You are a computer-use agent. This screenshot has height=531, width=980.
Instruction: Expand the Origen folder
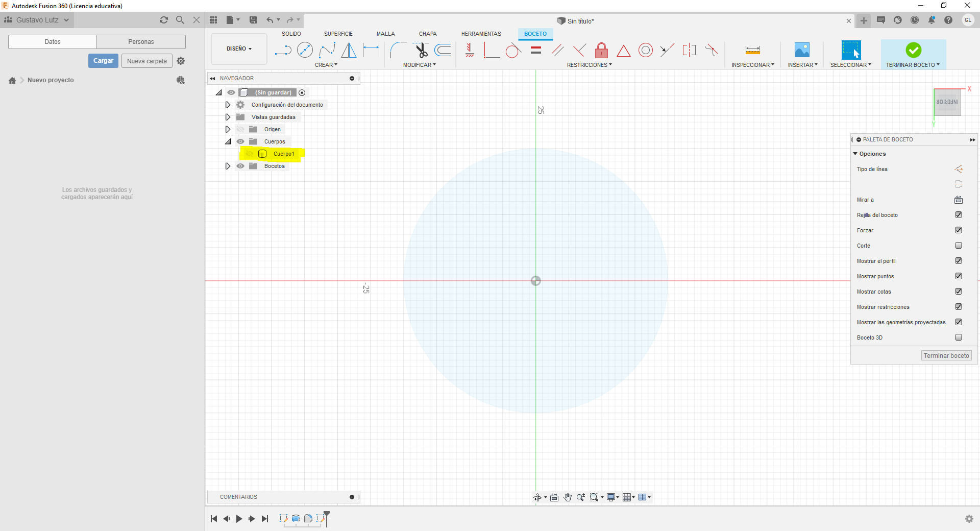tap(228, 129)
